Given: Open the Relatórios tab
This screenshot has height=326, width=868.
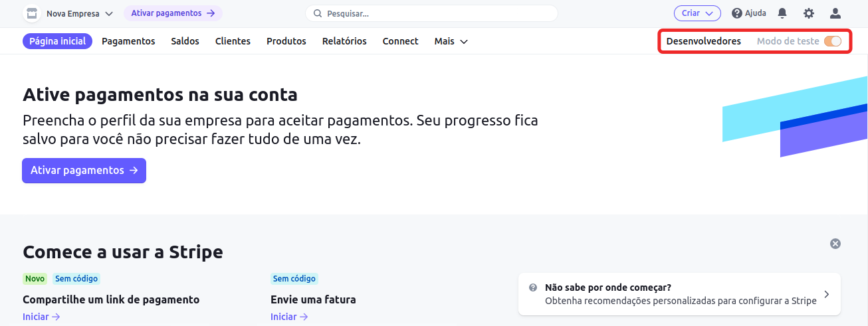Looking at the screenshot, I should (344, 41).
